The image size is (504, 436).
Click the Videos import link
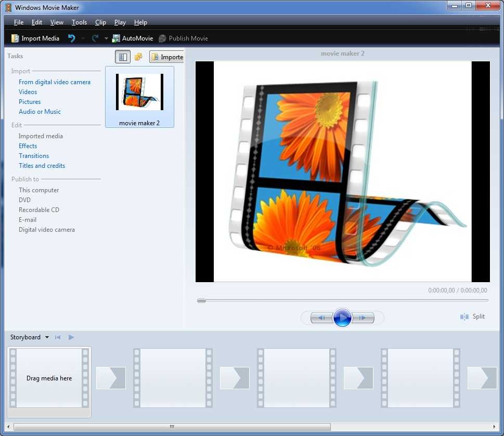point(28,92)
